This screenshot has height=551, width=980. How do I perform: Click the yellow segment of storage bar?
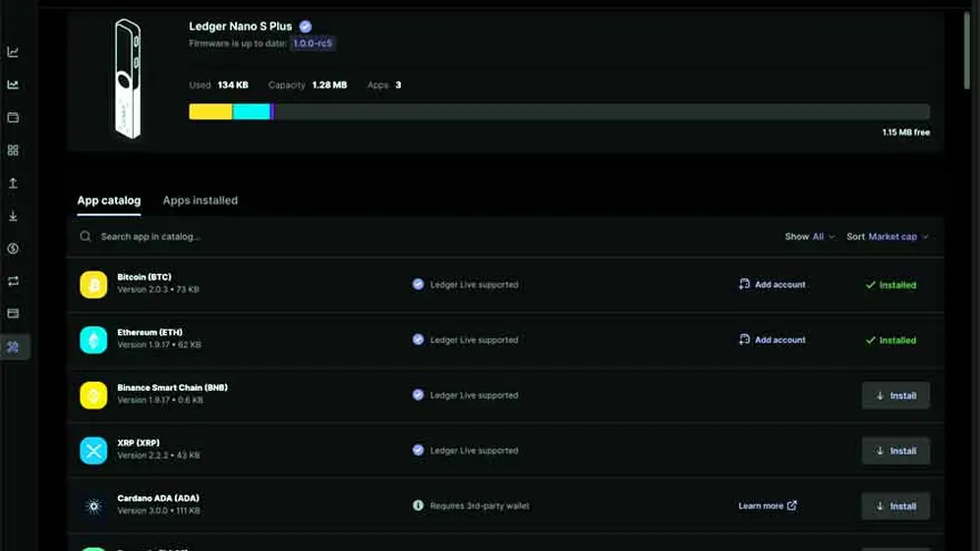tap(210, 112)
